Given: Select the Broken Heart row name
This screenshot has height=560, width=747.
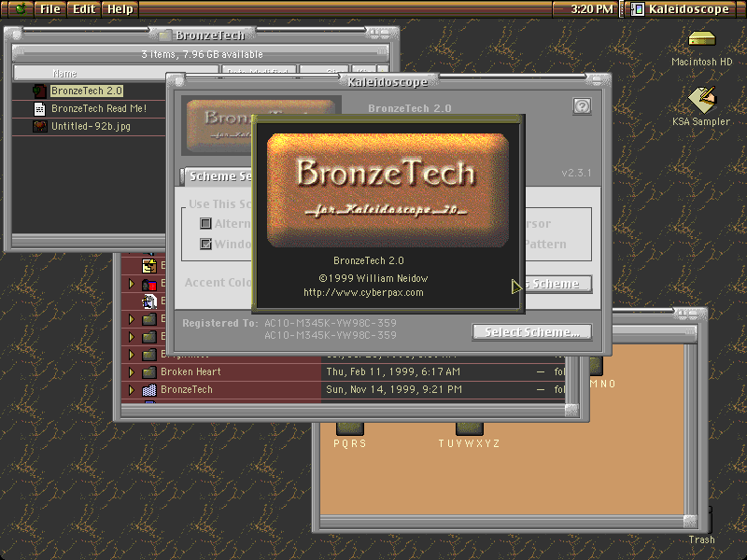Looking at the screenshot, I should tap(190, 371).
